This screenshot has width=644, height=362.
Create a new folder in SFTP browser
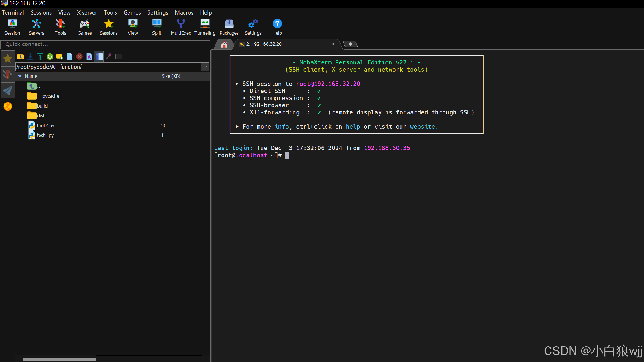(x=60, y=56)
